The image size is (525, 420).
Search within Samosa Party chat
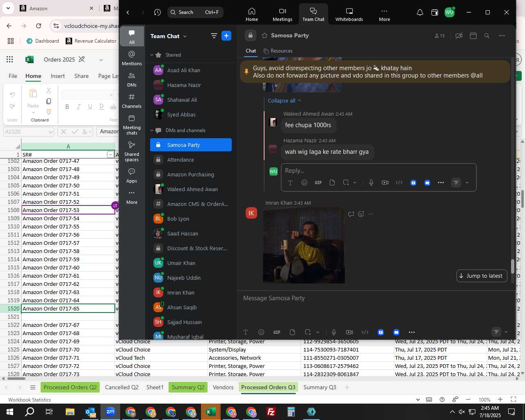[487, 36]
